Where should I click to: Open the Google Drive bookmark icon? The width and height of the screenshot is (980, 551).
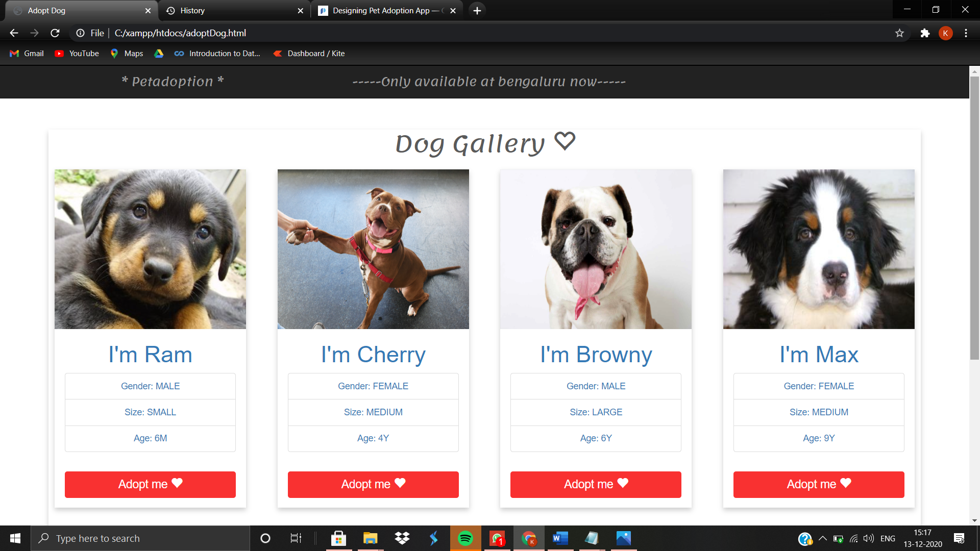click(x=159, y=54)
